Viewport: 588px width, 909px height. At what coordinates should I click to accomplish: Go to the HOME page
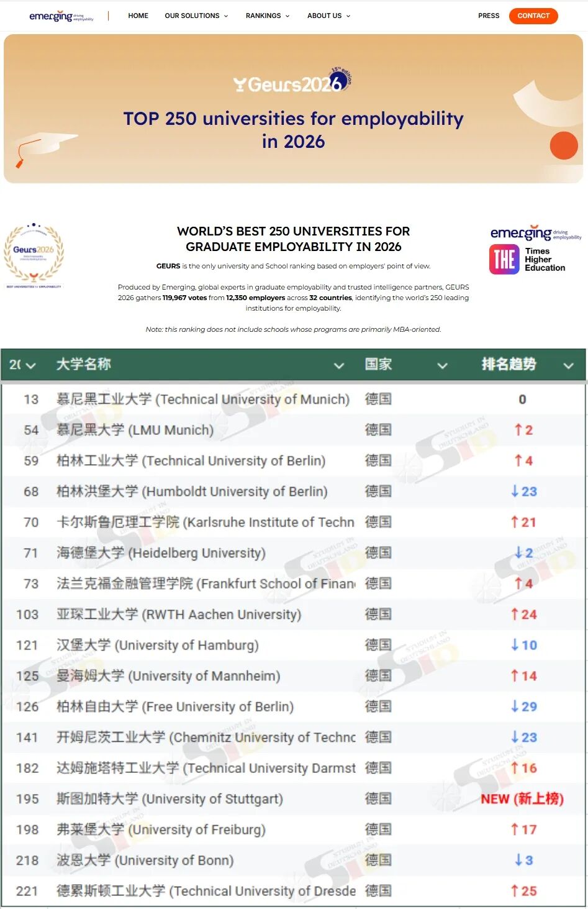[138, 16]
